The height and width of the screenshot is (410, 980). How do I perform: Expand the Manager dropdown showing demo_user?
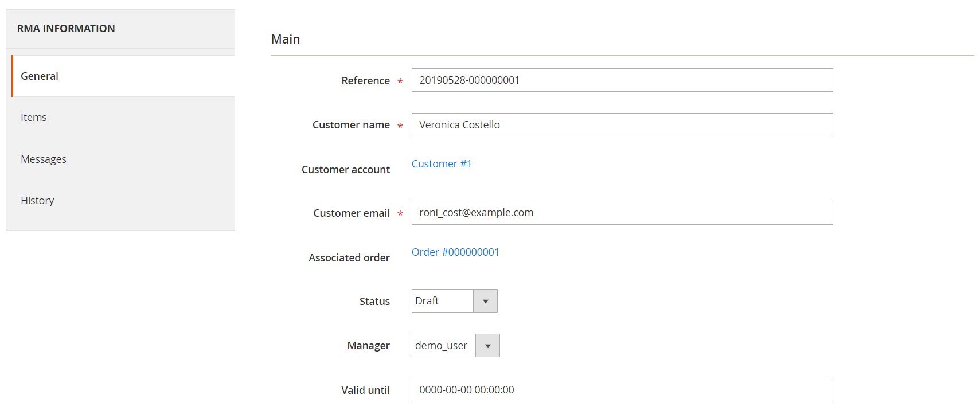(x=455, y=345)
